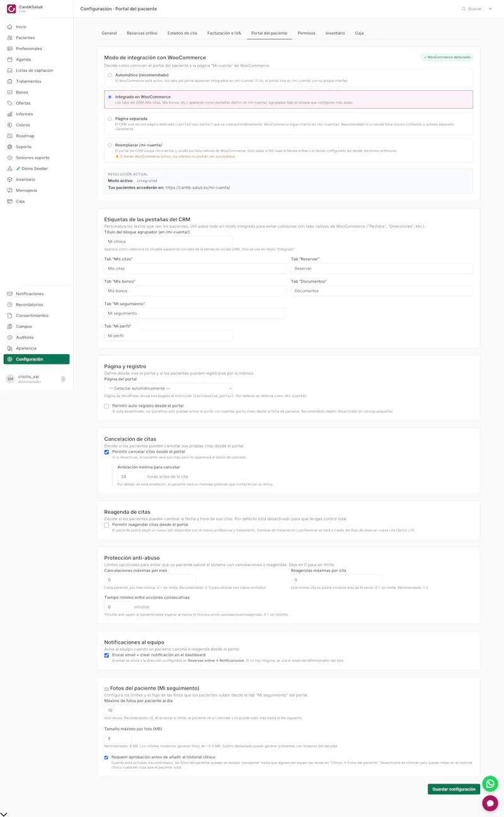This screenshot has height=817, width=504.
Task: Click the Tratamientos sidebar icon
Action: [10, 81]
